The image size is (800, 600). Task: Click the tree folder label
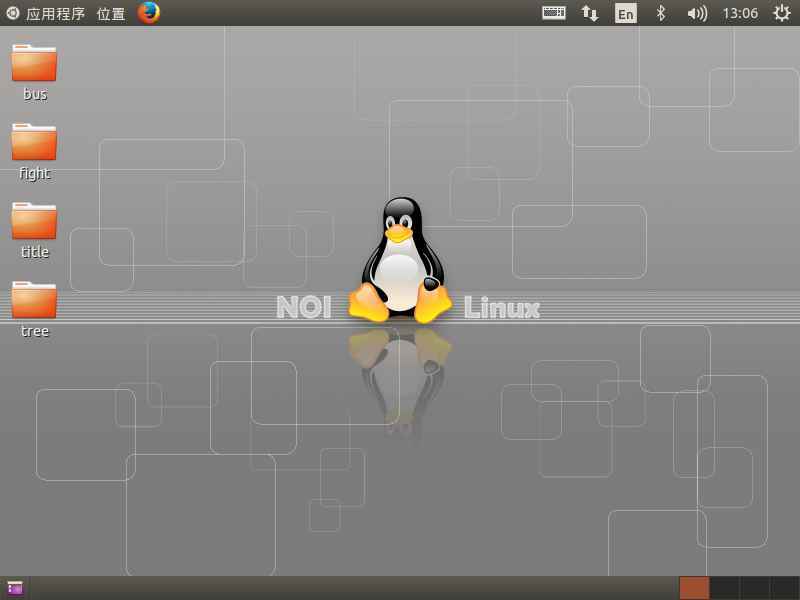[x=35, y=331]
